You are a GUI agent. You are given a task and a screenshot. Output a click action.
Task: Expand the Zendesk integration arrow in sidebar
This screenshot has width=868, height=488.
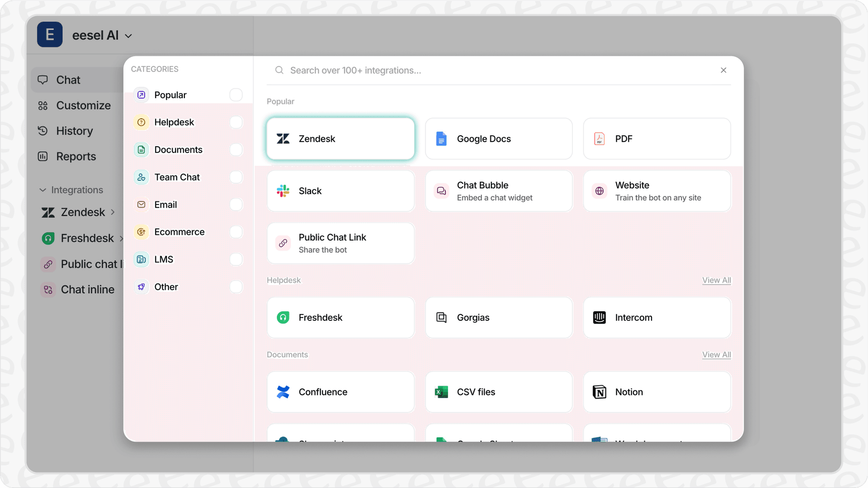coord(113,212)
